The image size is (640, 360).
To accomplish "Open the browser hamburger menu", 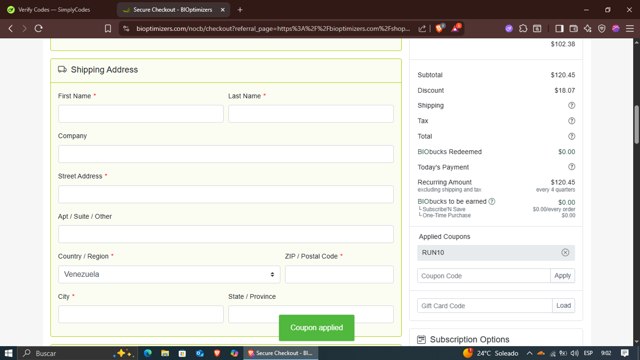I will tap(630, 29).
